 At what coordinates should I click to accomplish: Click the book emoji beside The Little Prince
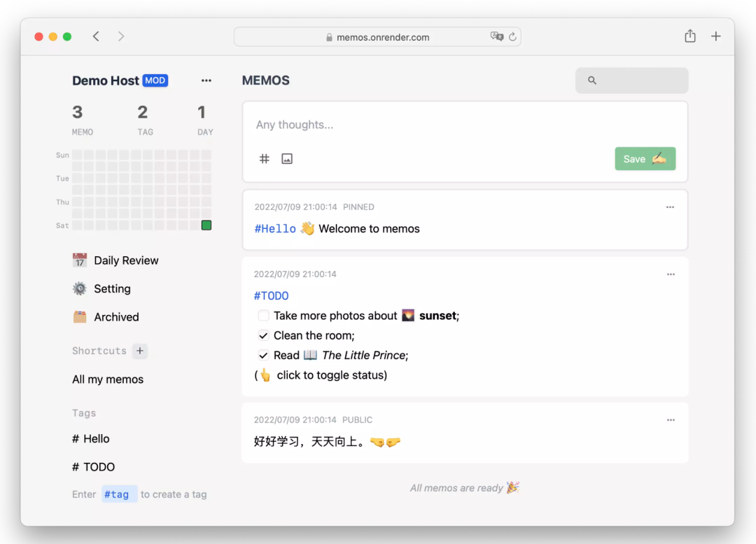(310, 355)
